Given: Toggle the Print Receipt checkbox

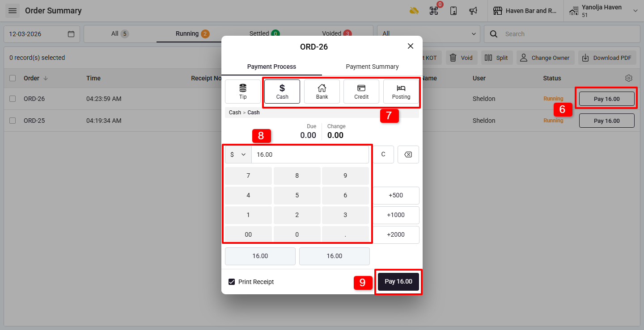Looking at the screenshot, I should coord(232,282).
